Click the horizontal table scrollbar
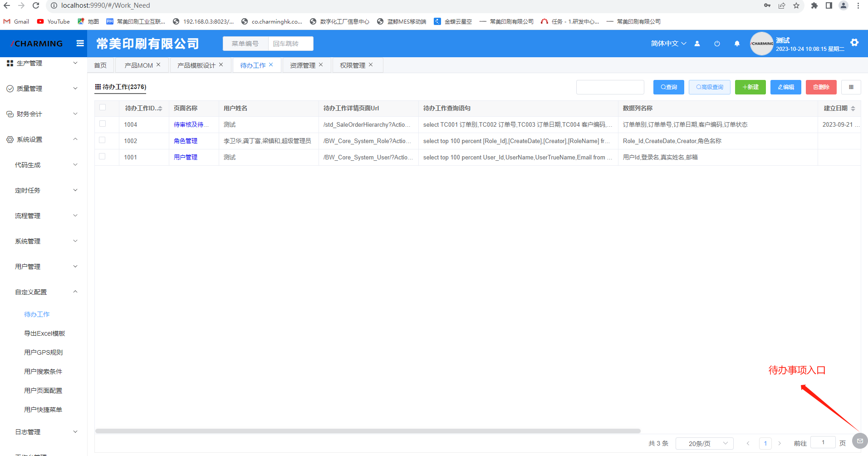868x456 pixels. pos(368,431)
